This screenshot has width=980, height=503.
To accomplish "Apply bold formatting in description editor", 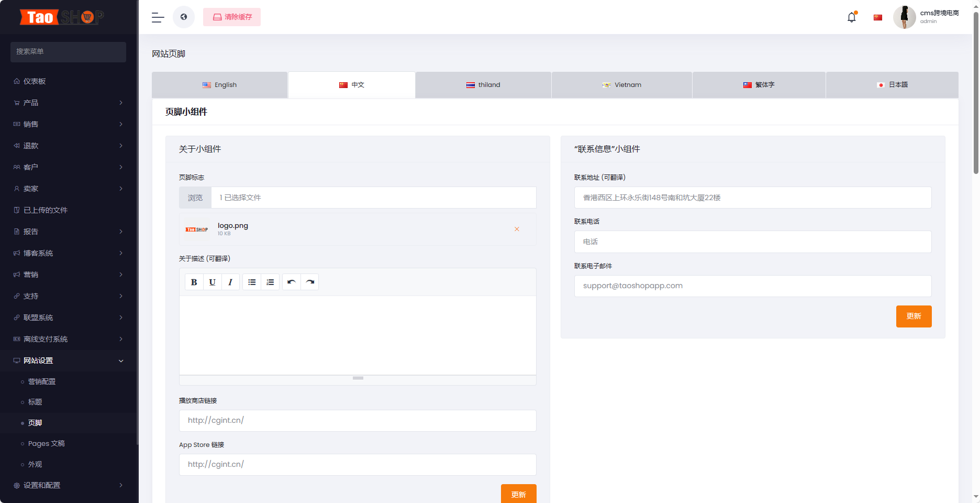I will click(194, 282).
